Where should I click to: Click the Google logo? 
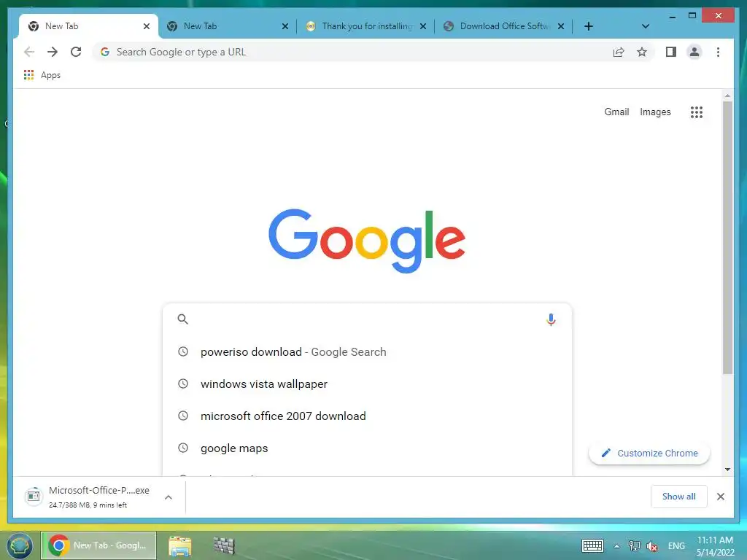click(367, 241)
